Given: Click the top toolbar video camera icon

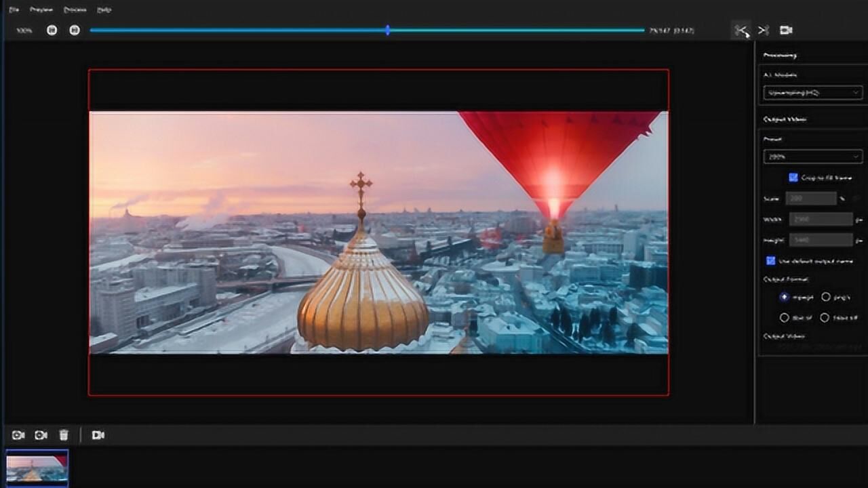Looking at the screenshot, I should tap(786, 30).
